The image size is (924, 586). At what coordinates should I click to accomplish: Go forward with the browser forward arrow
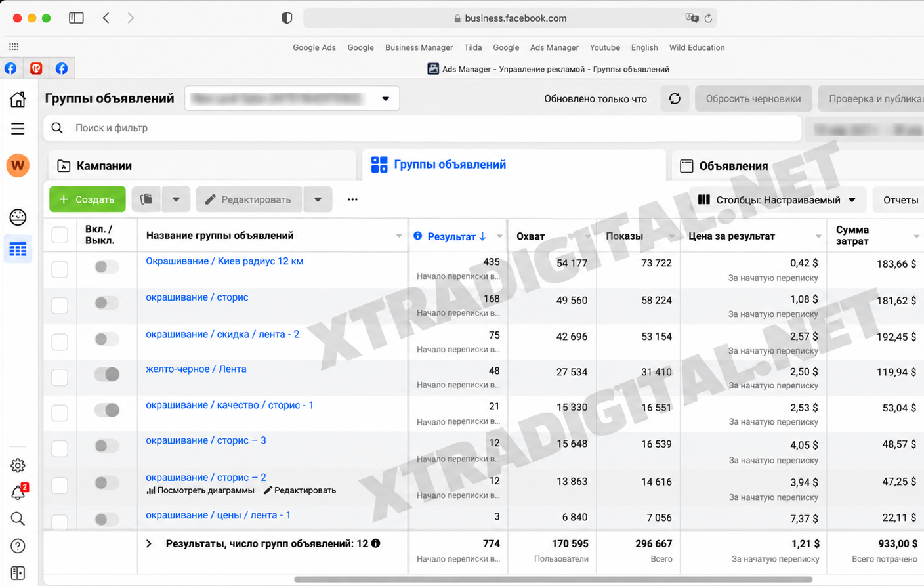tap(131, 18)
